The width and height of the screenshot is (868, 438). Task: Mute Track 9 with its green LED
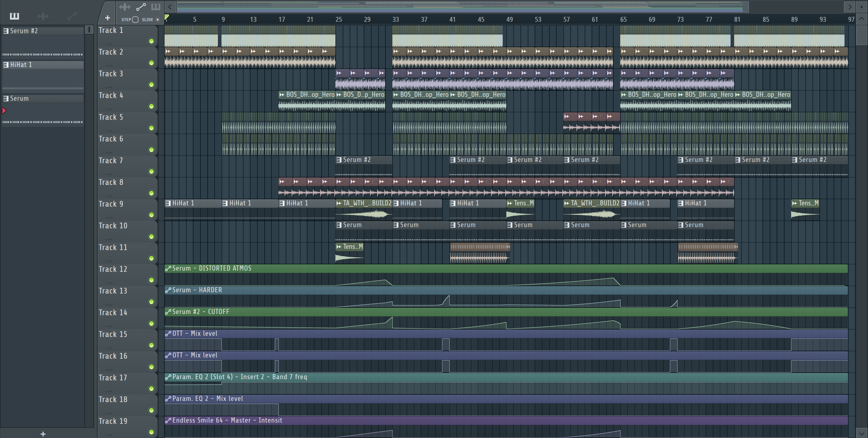152,215
